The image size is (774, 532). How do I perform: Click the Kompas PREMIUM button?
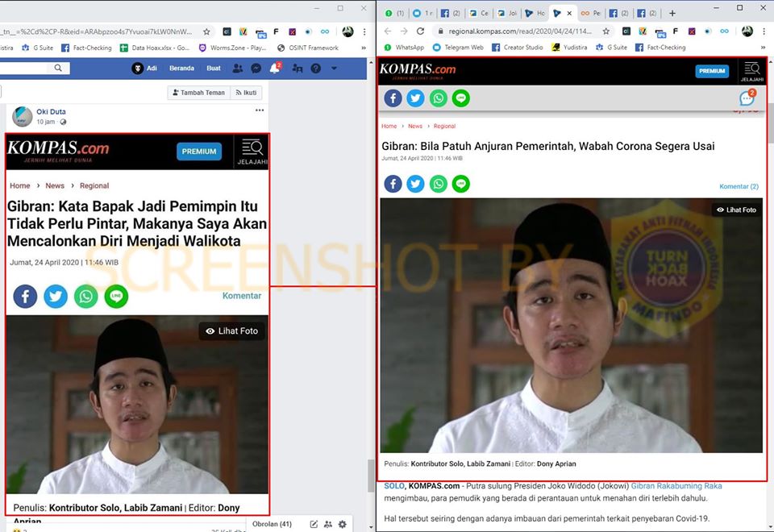coord(712,71)
